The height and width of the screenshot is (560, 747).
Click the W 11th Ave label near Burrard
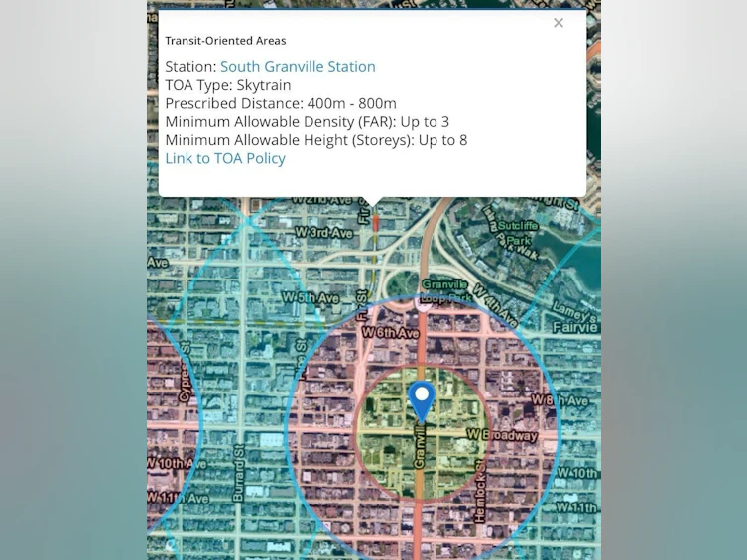click(178, 498)
